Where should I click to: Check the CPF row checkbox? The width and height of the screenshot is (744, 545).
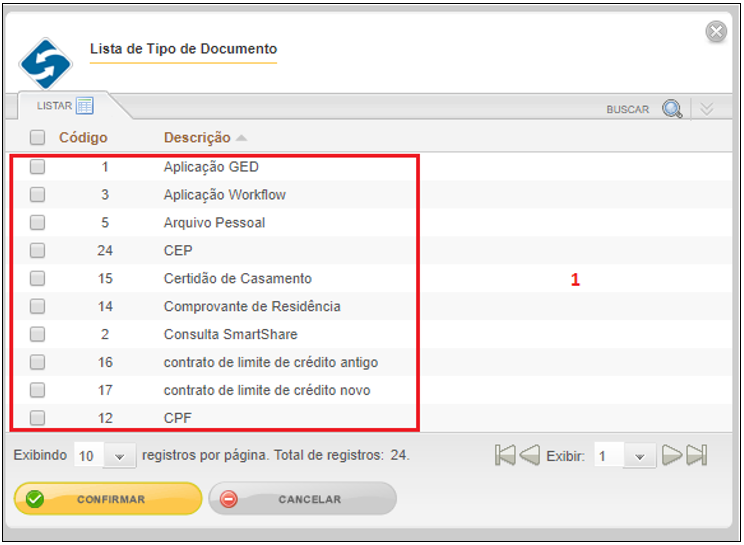37,418
